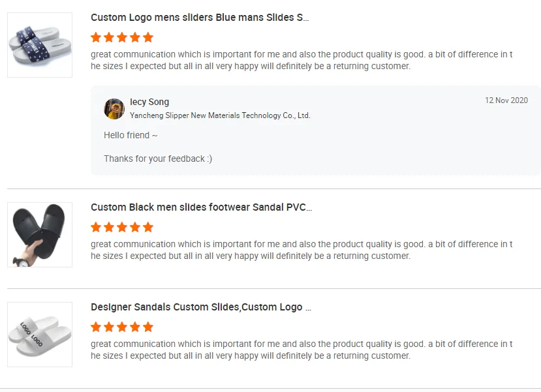
Task: Click the supplier name Iecy Song
Action: coord(149,102)
